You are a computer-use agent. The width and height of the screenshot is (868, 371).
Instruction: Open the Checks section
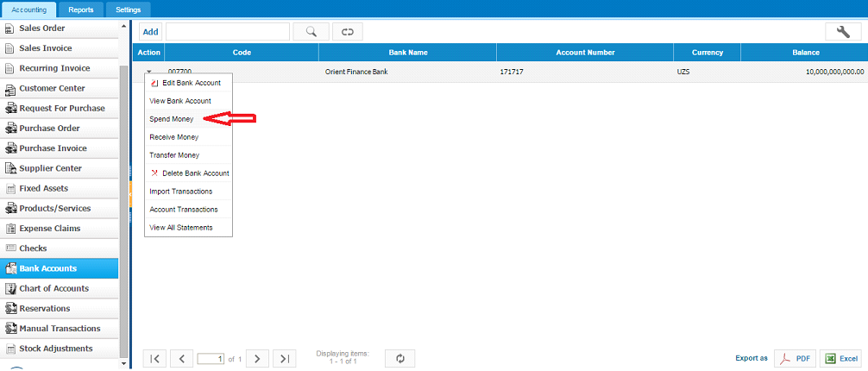pos(60,248)
